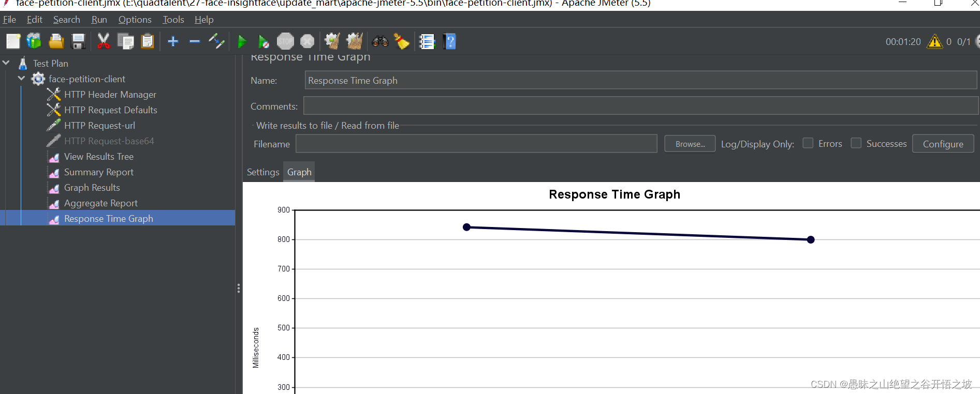Image resolution: width=980 pixels, height=394 pixels.
Task: Open the Help menu
Action: coord(204,20)
